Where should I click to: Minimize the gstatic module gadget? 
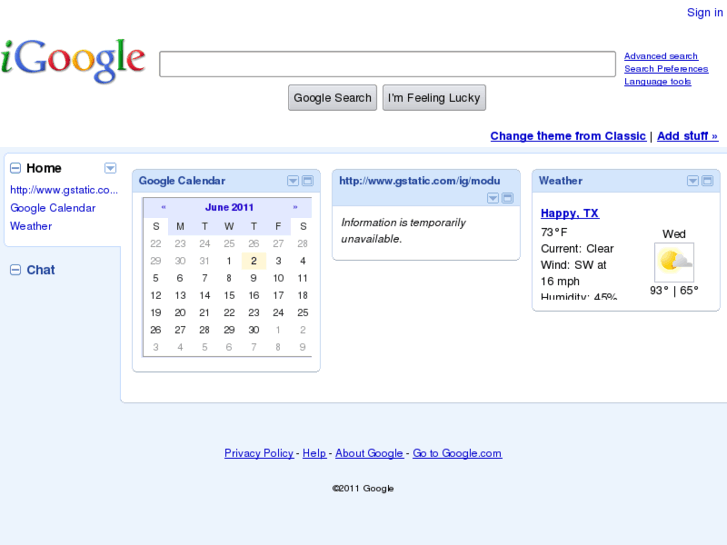tap(508, 199)
